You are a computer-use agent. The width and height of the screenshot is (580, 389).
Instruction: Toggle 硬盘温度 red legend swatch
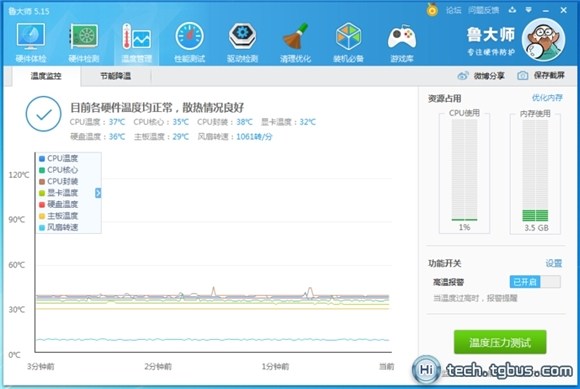42,204
